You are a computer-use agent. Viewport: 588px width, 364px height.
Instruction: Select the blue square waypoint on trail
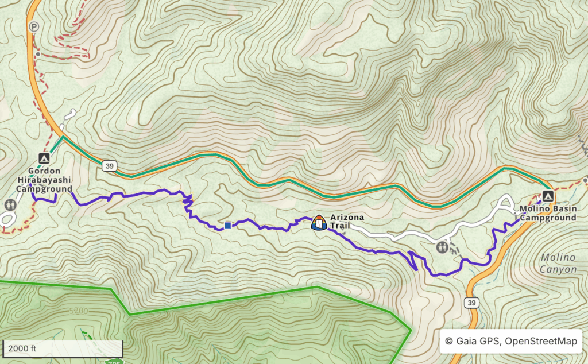(x=227, y=225)
